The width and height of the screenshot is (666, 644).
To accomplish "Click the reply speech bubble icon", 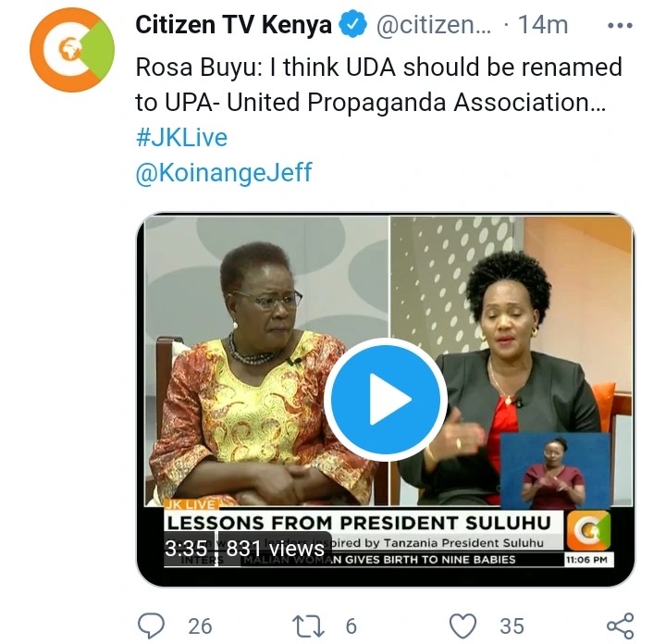I will pos(151,625).
